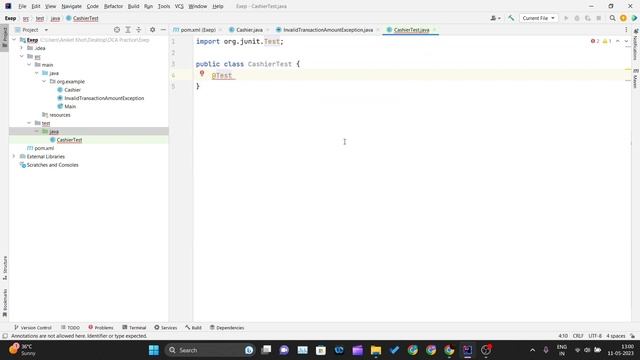
Task: Click the green Run triangle button
Action: 566,18
